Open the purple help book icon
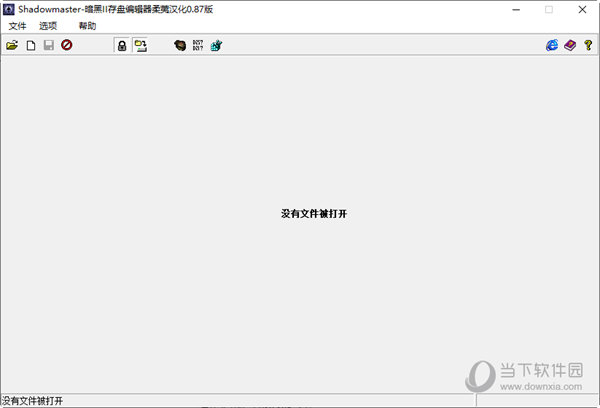 [x=570, y=46]
